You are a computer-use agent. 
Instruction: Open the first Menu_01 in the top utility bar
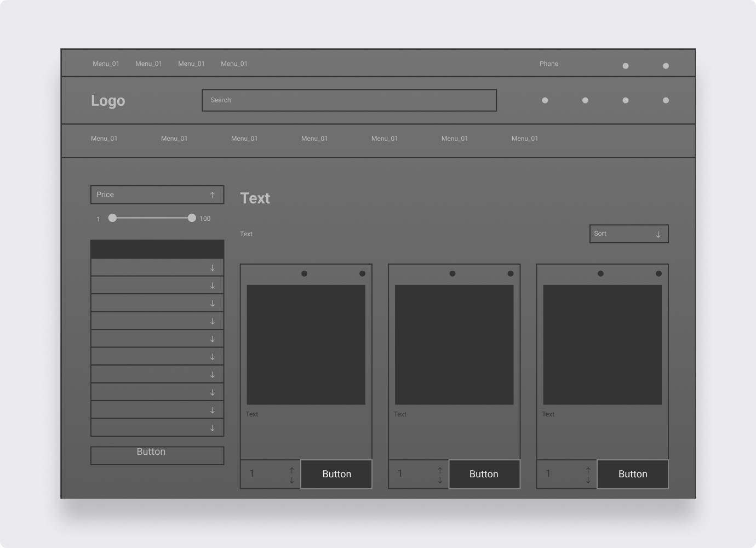click(x=106, y=64)
